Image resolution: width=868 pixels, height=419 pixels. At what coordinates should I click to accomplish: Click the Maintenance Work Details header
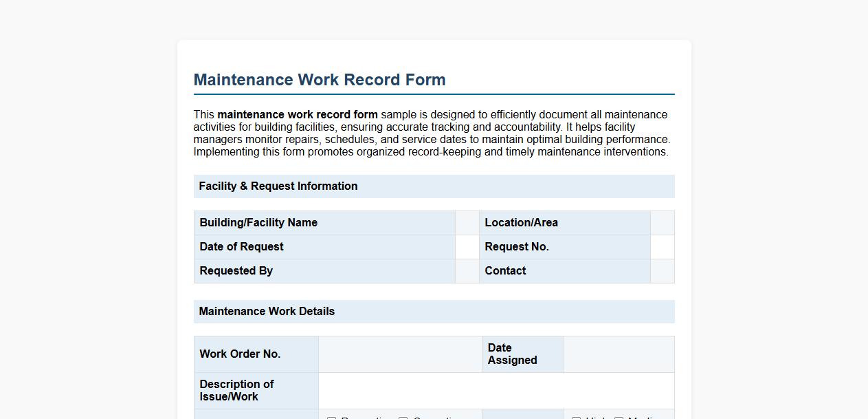[x=267, y=311]
